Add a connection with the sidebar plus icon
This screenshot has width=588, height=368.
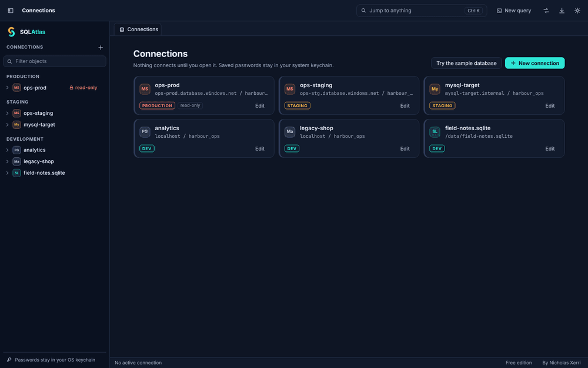[x=101, y=47]
